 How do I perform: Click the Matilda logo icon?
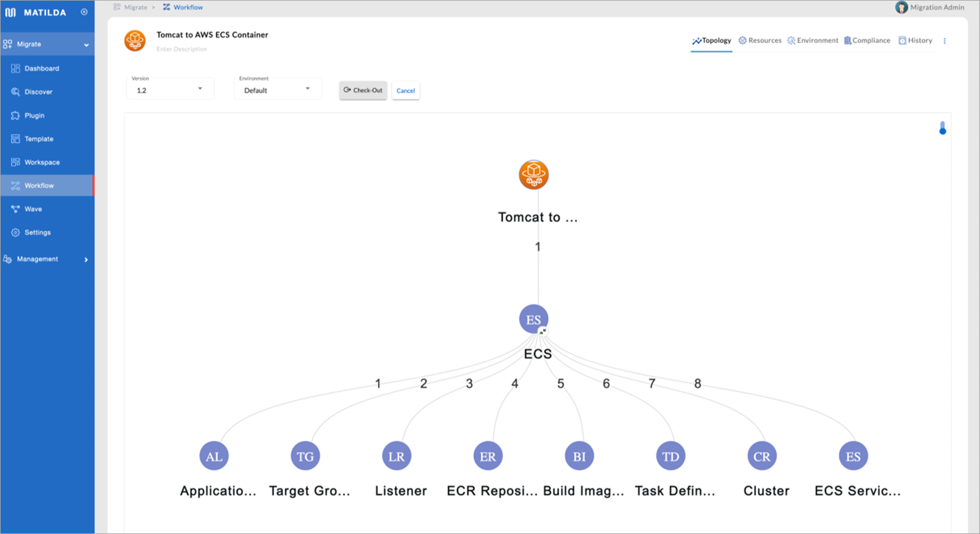point(11,12)
